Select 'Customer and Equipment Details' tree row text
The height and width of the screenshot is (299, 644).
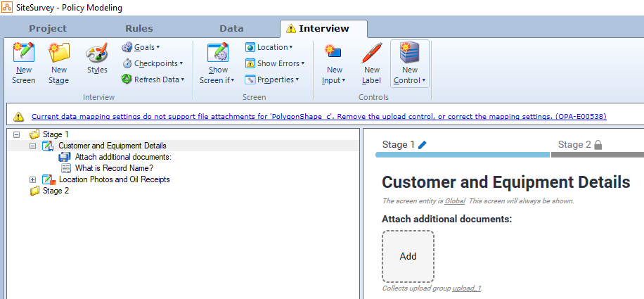click(x=112, y=146)
